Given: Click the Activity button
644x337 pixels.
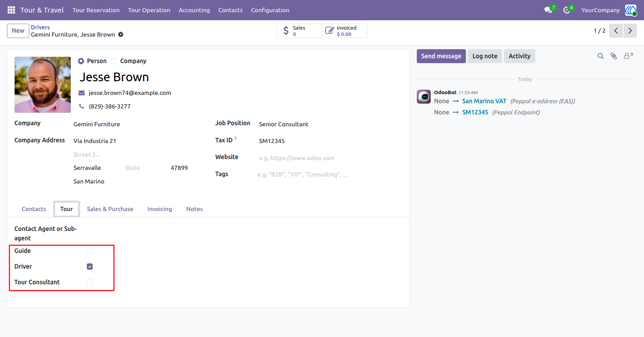Looking at the screenshot, I should pos(519,56).
